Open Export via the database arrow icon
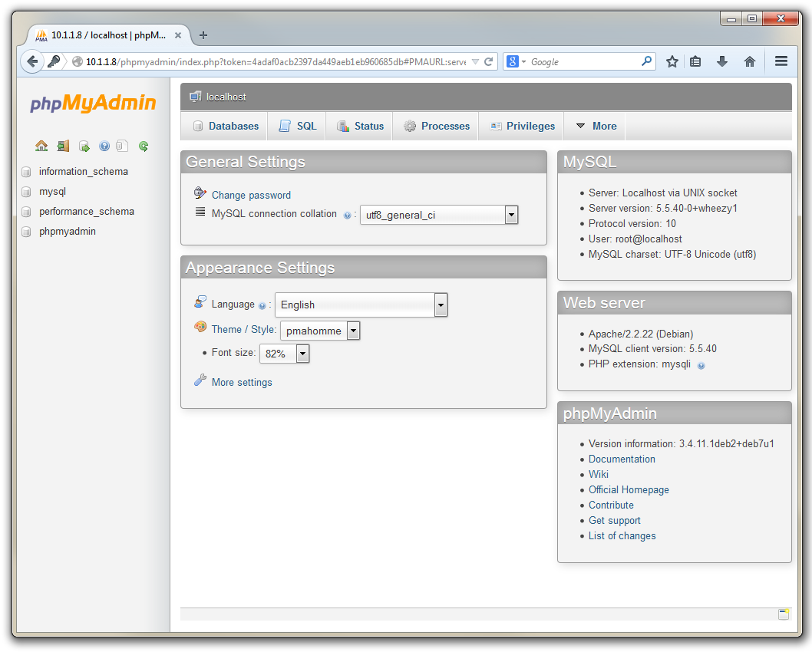Screen dimensions: 812x652 coord(84,146)
